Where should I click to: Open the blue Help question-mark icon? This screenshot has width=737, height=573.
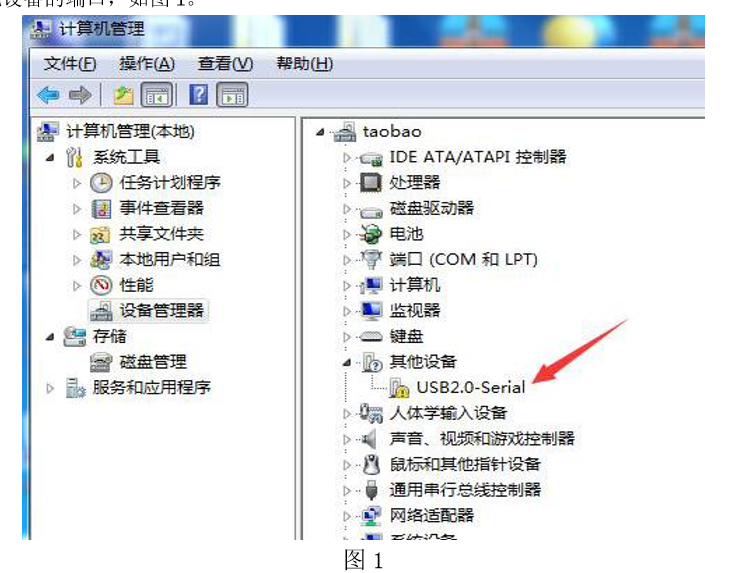(x=198, y=94)
